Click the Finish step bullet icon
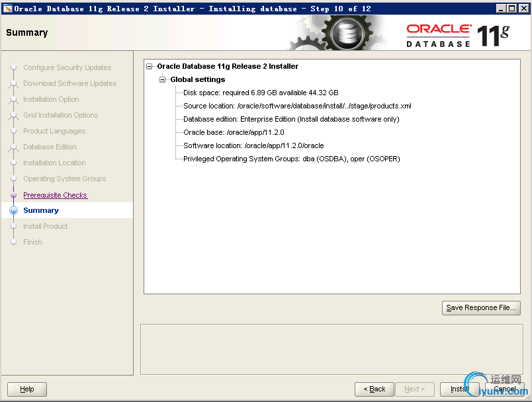The height and width of the screenshot is (402, 532). point(14,242)
